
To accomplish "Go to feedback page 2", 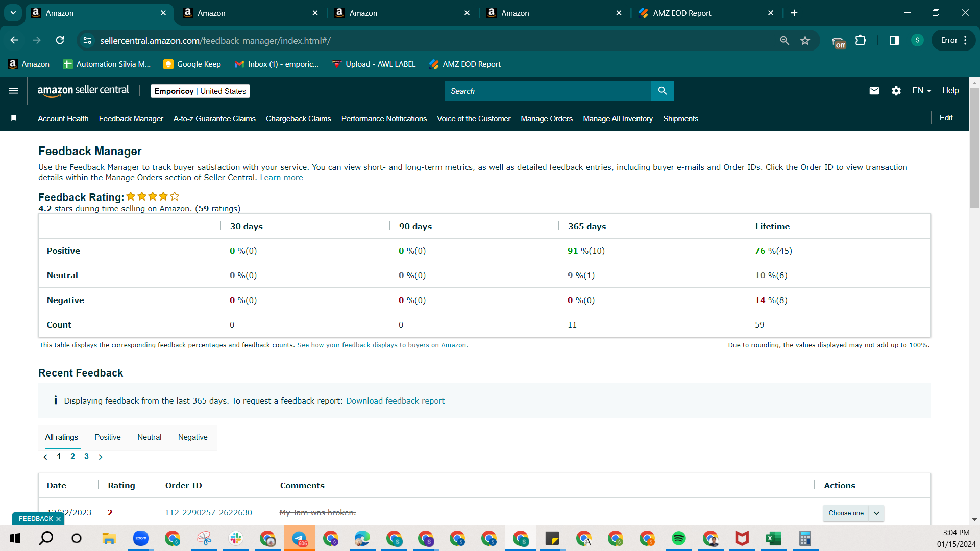I will (72, 457).
